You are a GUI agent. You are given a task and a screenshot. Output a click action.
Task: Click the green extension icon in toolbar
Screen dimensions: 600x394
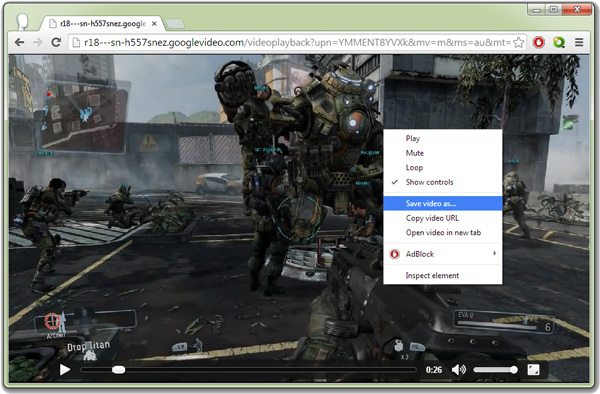click(x=559, y=42)
